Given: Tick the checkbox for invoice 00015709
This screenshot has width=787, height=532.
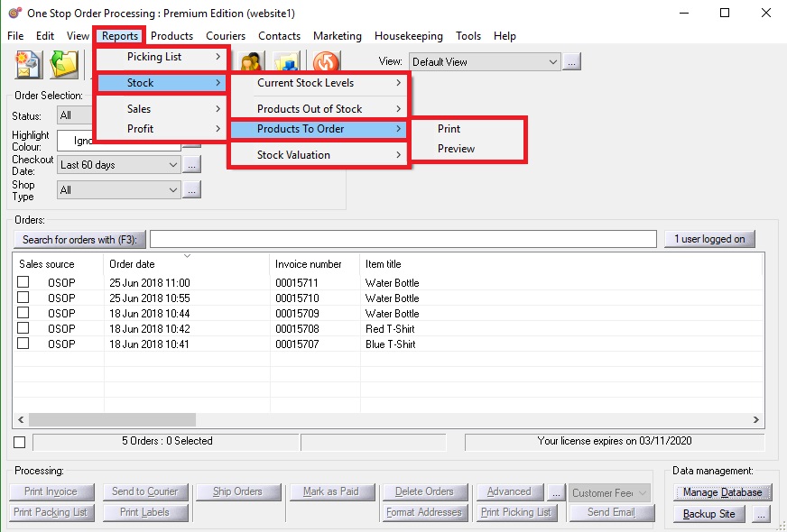Looking at the screenshot, I should [x=23, y=313].
